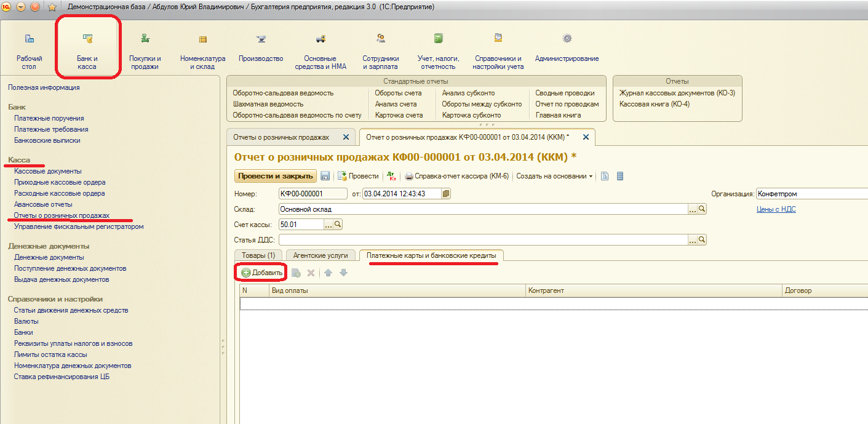Show Дт/Кт postings of the document
Viewport: 868px width, 424px height.
[x=392, y=176]
